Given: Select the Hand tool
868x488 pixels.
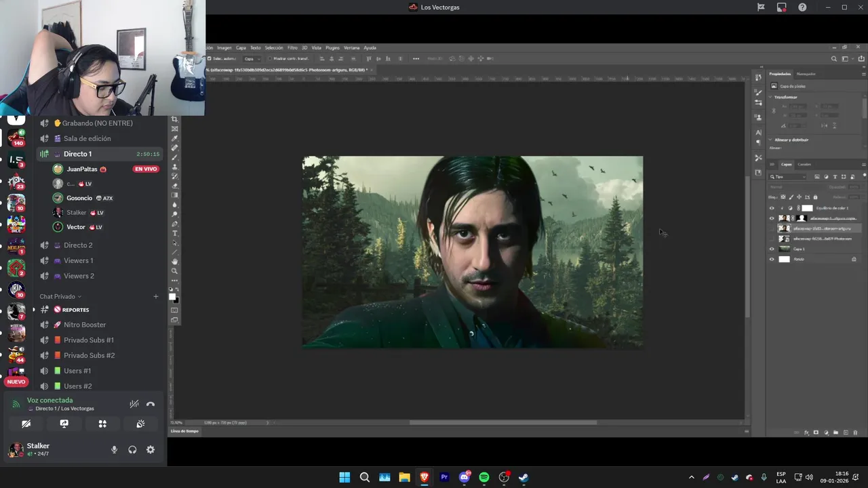Looking at the screenshot, I should tap(174, 262).
